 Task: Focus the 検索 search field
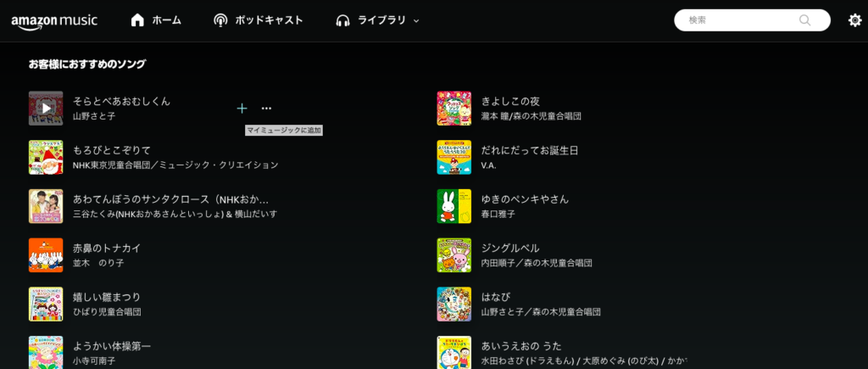pyautogui.click(x=752, y=20)
